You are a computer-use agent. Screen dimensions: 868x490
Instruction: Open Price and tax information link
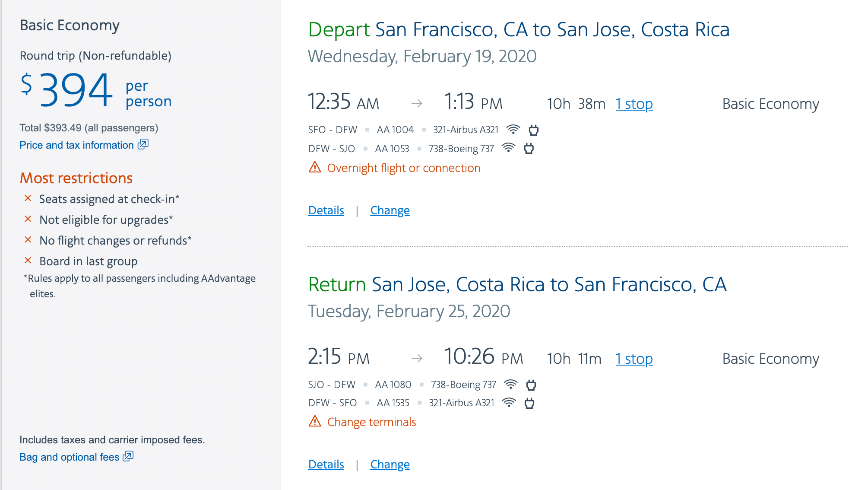point(76,145)
